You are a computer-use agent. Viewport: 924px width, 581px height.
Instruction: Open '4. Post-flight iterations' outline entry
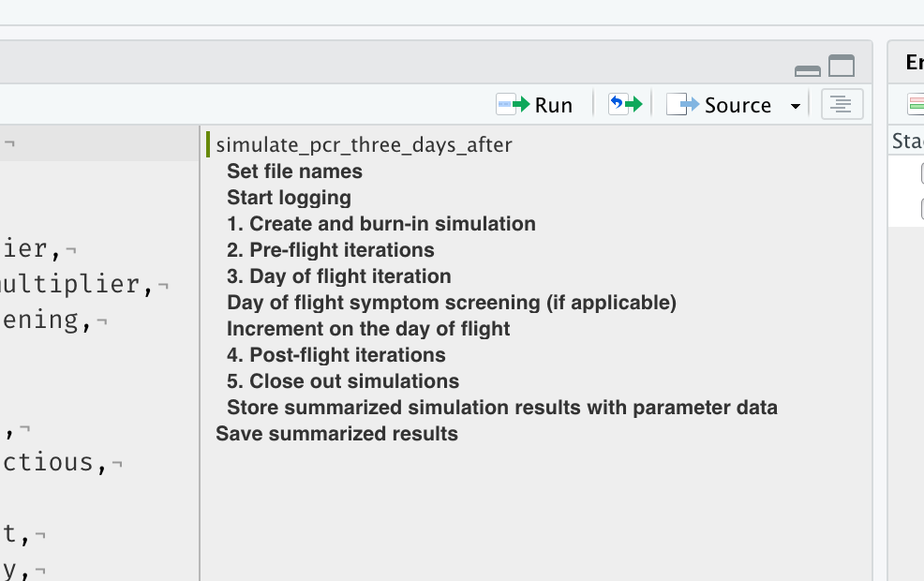(x=335, y=355)
